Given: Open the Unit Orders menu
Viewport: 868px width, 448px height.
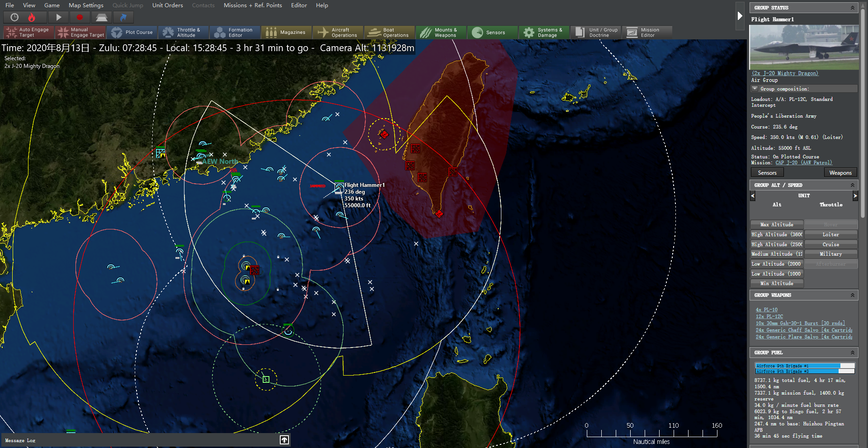Looking at the screenshot, I should click(x=168, y=5).
